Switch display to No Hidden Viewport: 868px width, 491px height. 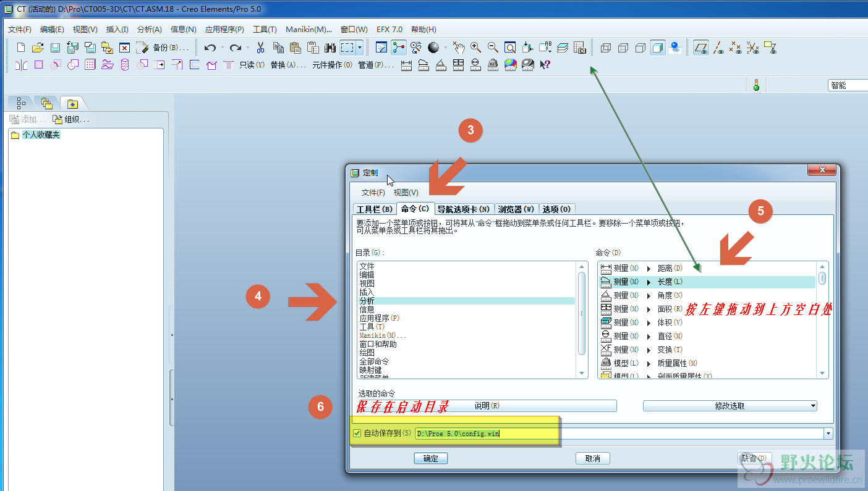point(640,48)
